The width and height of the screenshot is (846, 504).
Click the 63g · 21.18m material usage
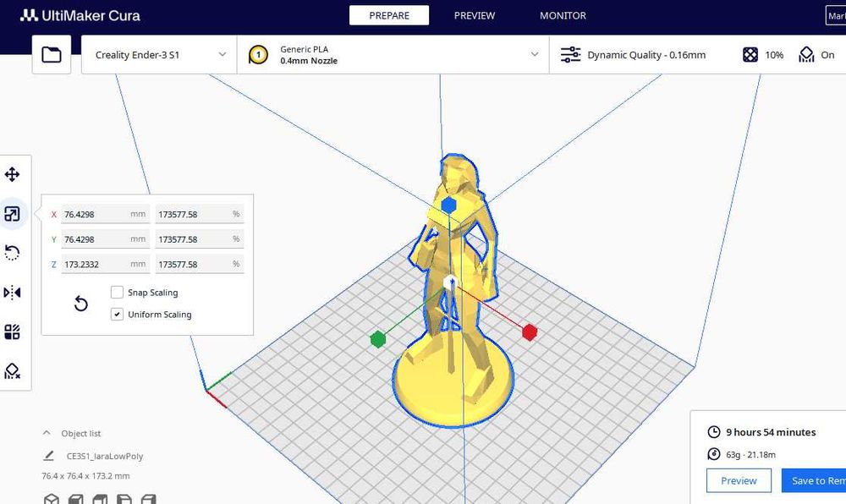point(750,454)
